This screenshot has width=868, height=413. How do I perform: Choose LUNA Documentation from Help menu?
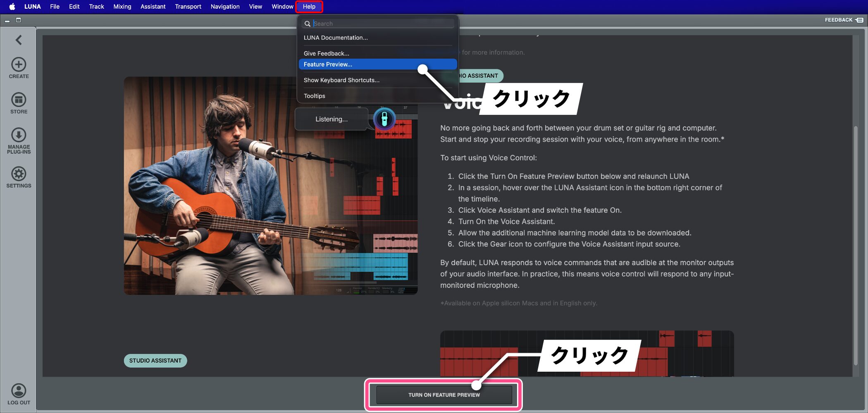[336, 38]
